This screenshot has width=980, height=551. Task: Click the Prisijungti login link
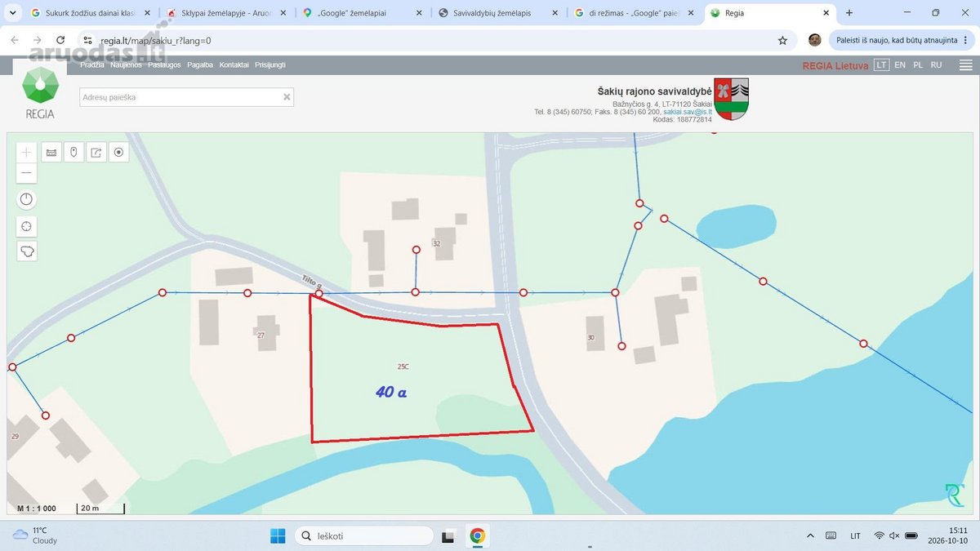(x=270, y=64)
